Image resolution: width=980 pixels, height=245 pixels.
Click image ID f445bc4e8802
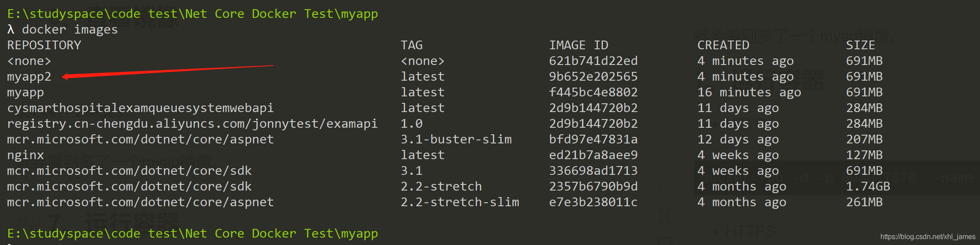(593, 92)
